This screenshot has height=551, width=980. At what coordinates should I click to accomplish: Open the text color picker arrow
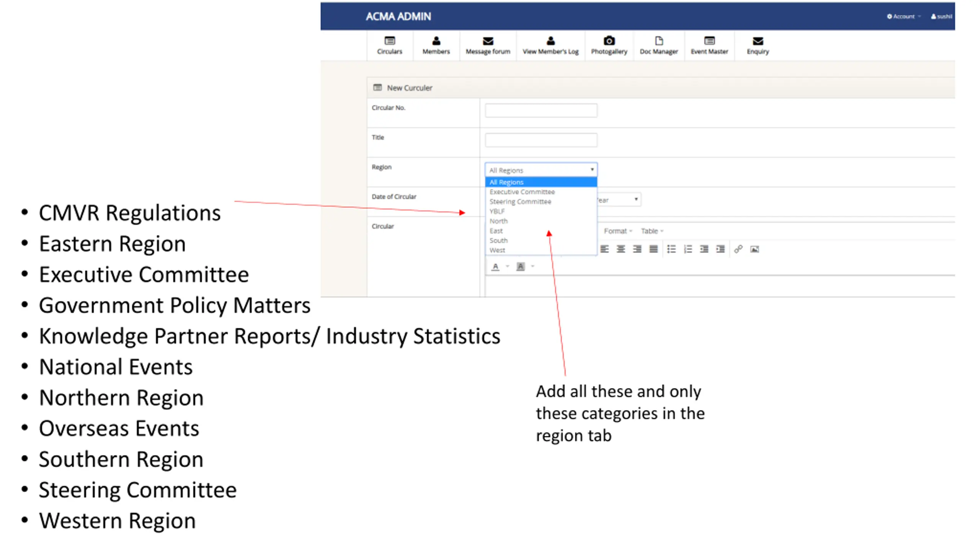click(507, 266)
